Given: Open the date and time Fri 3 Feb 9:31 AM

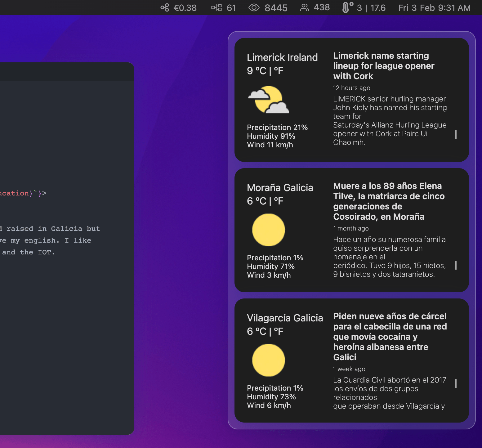Looking at the screenshot, I should click(434, 7).
